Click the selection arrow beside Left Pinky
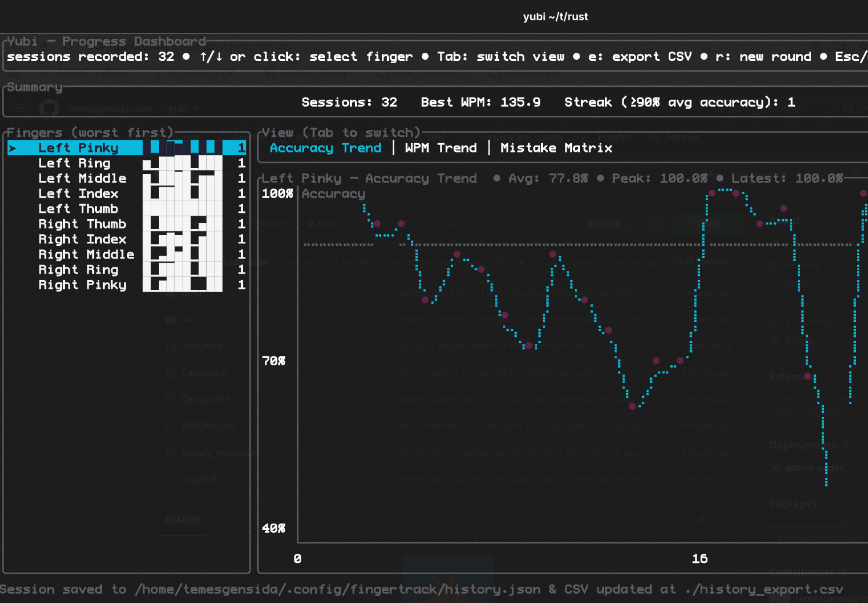Screen dimensions: 868x603 pyautogui.click(x=13, y=148)
